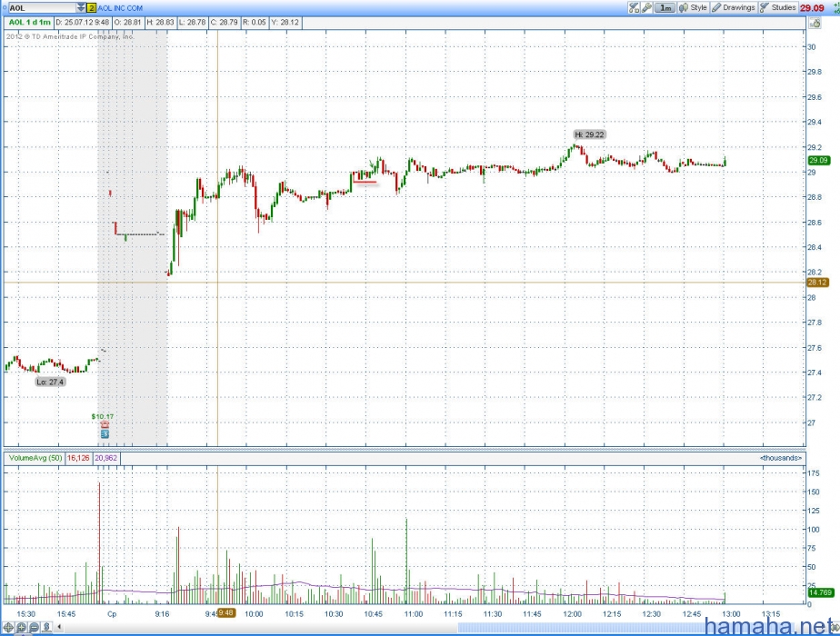Click the wrench chart settings icon
This screenshot has height=636, width=840.
646,7
